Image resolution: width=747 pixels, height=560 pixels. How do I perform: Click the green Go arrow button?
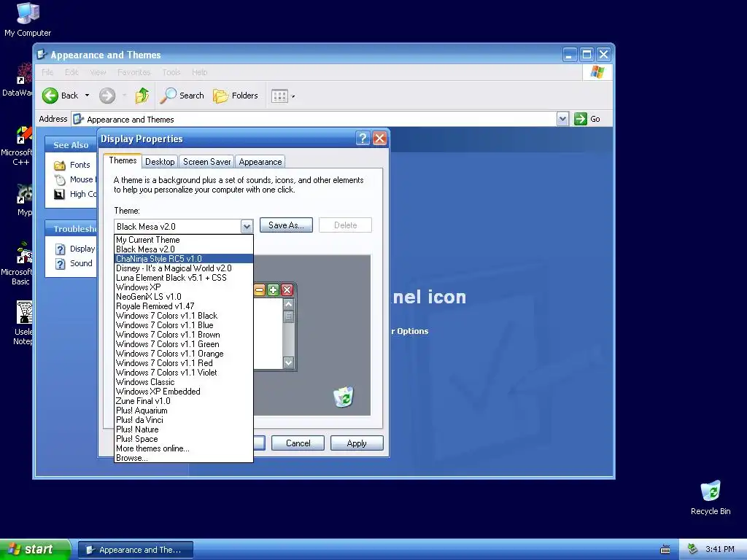point(580,119)
